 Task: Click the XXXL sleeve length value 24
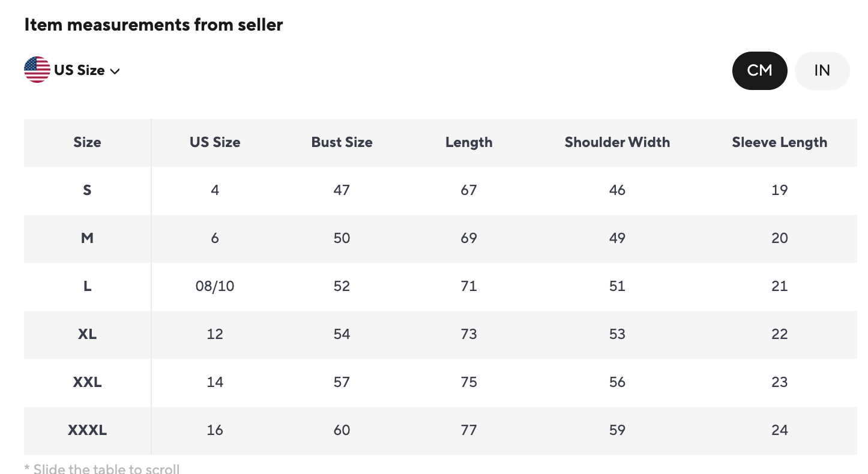[779, 430]
